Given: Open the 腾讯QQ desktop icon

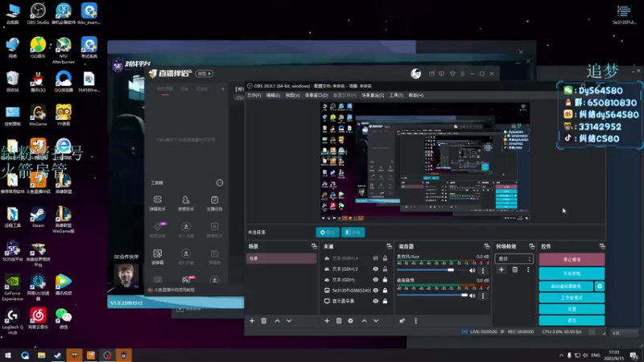Looking at the screenshot, I should click(x=38, y=82).
